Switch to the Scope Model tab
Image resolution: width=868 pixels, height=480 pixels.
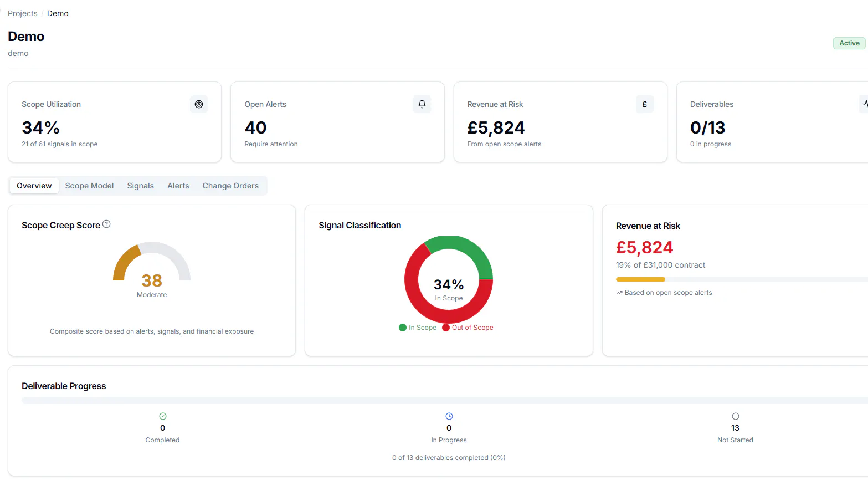tap(89, 186)
